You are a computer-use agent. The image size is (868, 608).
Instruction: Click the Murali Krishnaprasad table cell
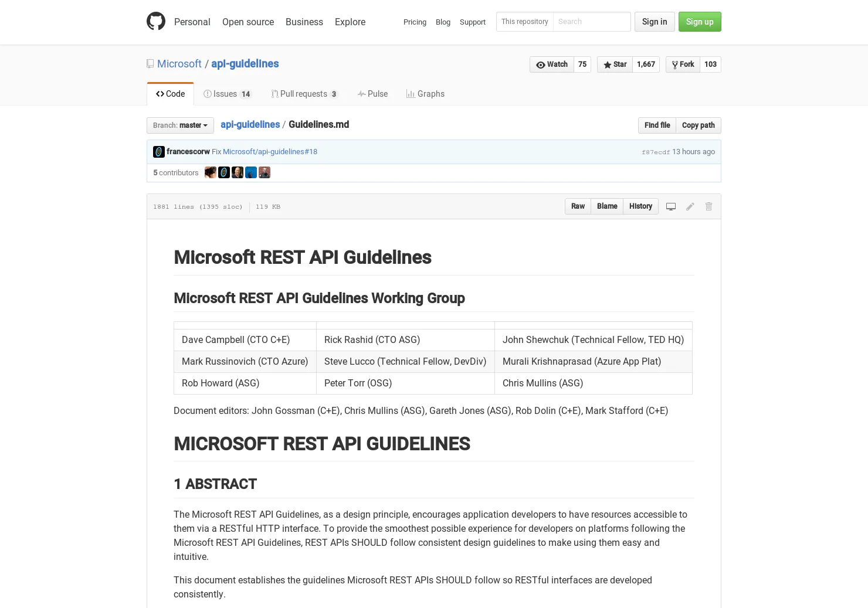pos(594,362)
